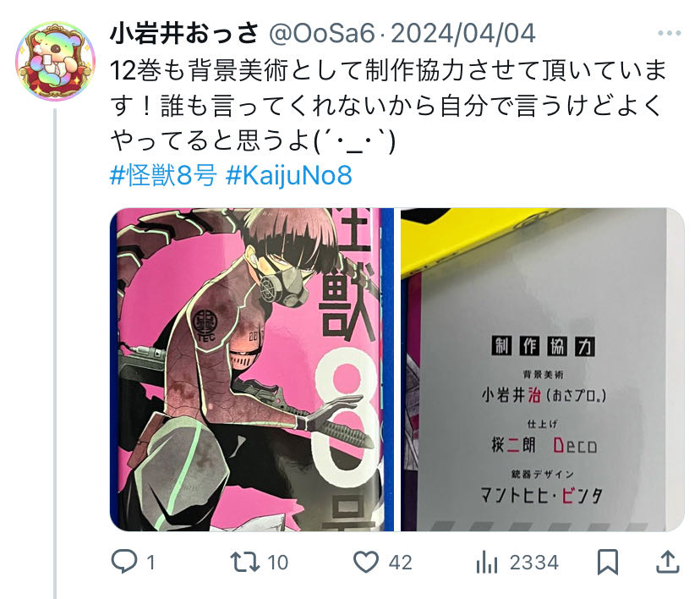View analytics via the bar chart icon
The height and width of the screenshot is (599, 700).
(487, 562)
